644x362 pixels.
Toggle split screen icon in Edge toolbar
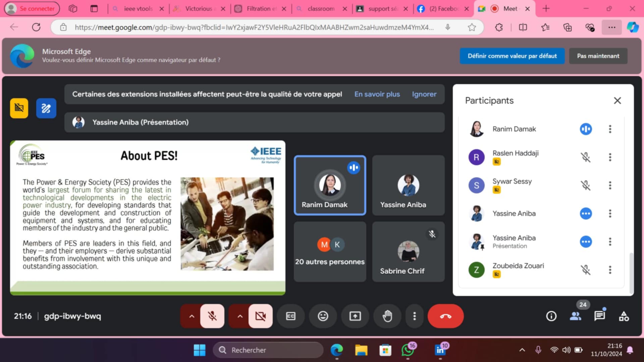coord(523,27)
